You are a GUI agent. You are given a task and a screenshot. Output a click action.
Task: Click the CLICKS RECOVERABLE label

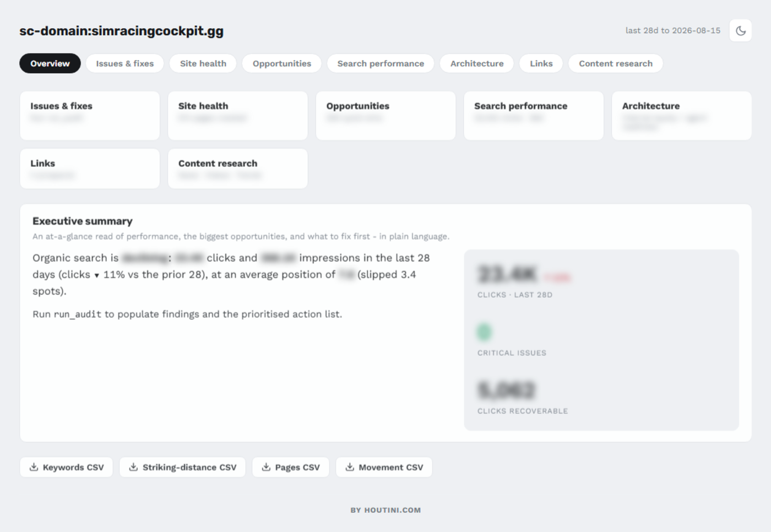point(523,411)
